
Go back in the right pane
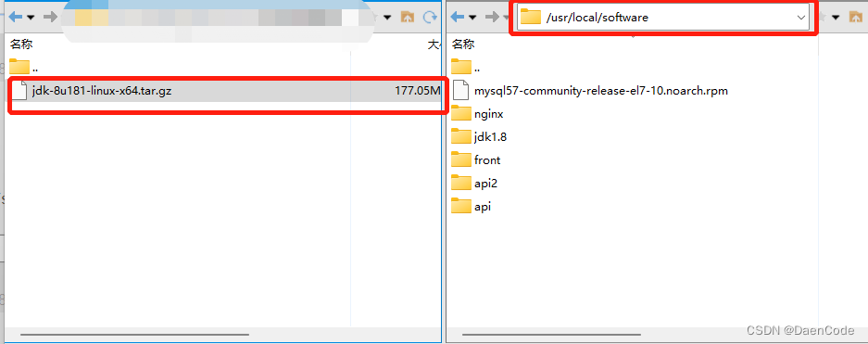coord(458,18)
